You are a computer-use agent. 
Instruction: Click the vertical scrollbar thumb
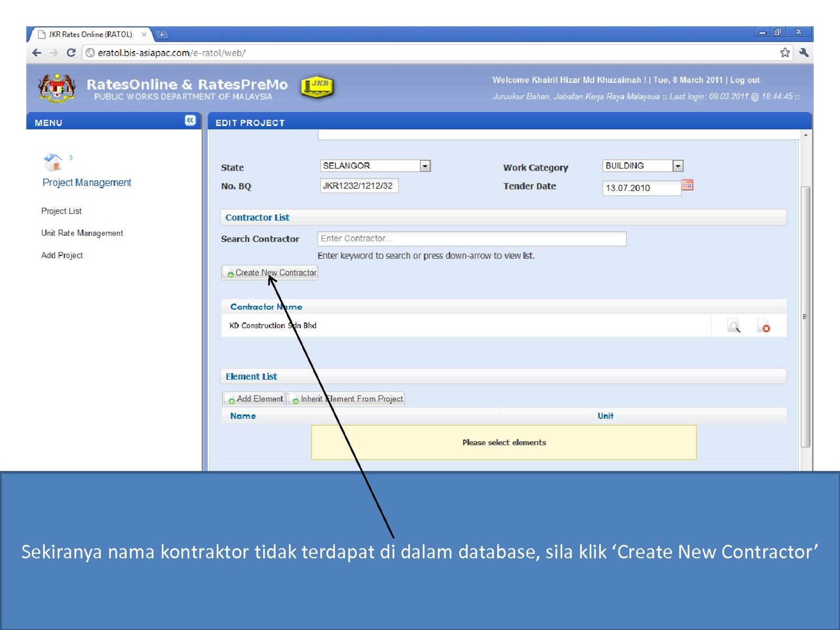coord(805,317)
